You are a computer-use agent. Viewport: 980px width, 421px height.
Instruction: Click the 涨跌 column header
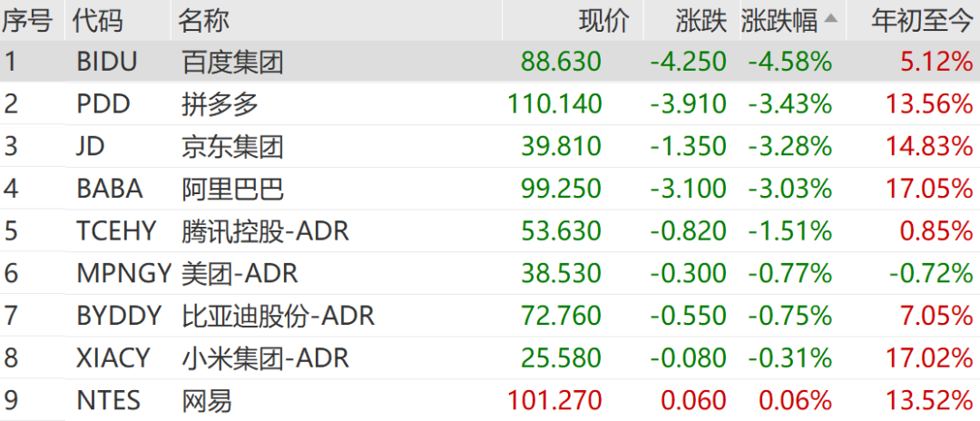[701, 20]
